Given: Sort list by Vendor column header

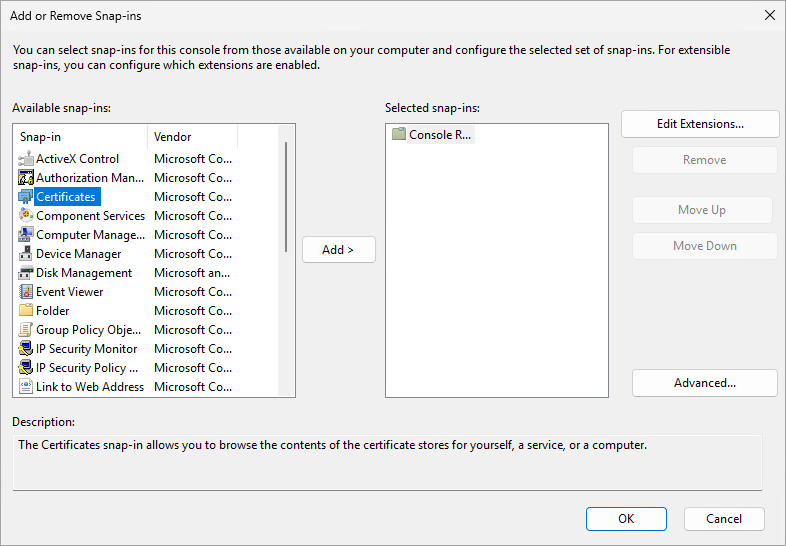Looking at the screenshot, I should (x=192, y=137).
